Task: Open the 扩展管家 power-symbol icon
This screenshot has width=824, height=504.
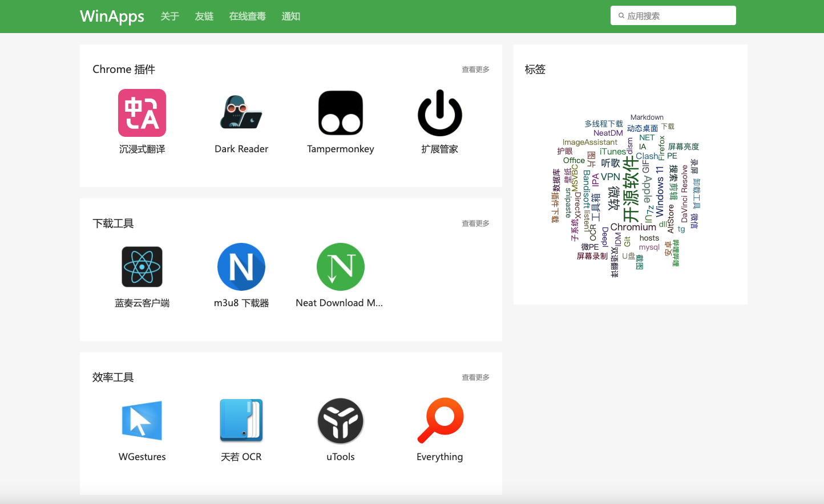Action: click(x=440, y=113)
